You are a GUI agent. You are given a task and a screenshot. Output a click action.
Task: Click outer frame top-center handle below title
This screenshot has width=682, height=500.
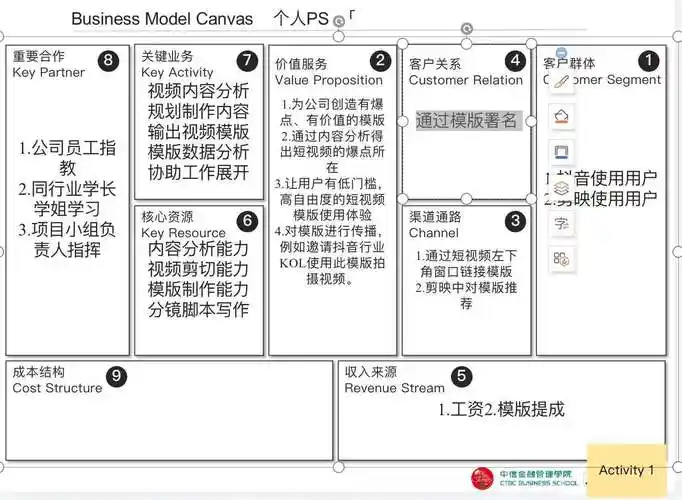click(x=338, y=37)
